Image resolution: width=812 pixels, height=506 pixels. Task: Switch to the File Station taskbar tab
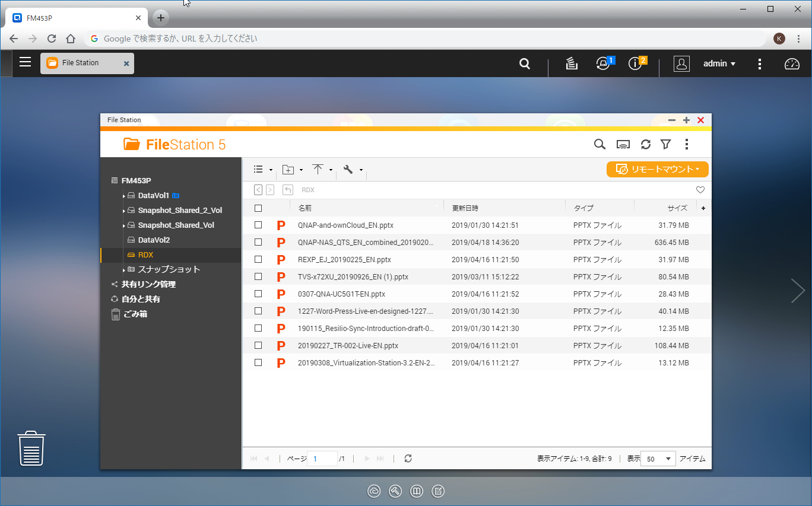point(81,63)
